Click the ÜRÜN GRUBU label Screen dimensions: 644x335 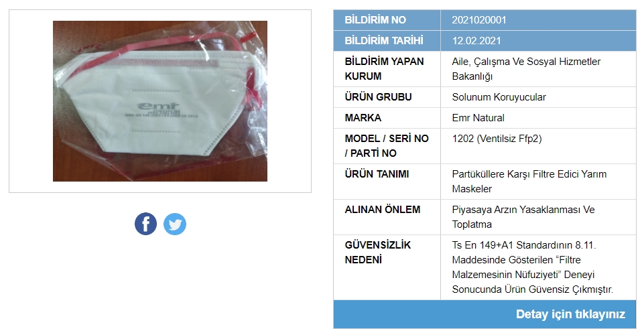click(x=378, y=97)
